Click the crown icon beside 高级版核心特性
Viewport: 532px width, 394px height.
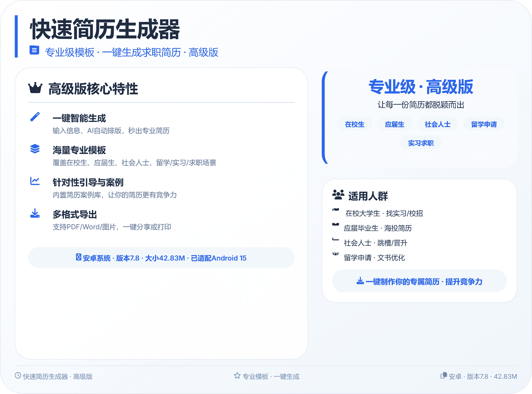pos(35,88)
